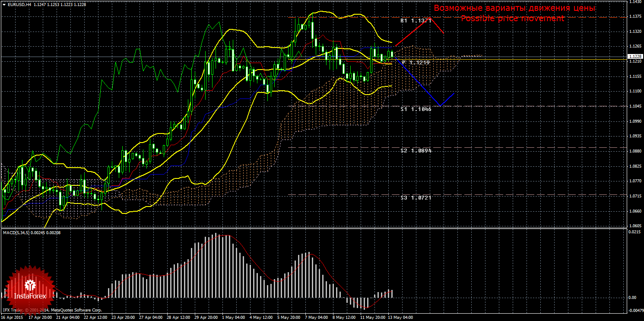Click 1.1320 on the price scale

tap(634, 32)
